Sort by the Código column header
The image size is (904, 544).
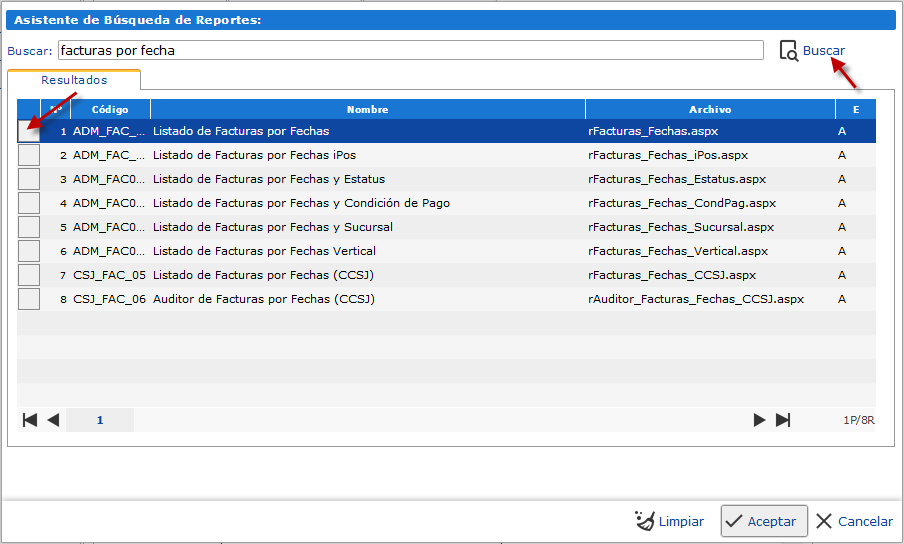click(110, 109)
